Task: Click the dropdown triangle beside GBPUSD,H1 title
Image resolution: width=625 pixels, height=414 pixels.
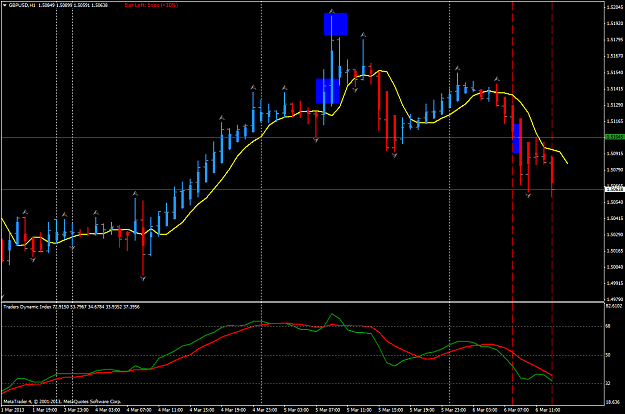Action: (x=4, y=5)
